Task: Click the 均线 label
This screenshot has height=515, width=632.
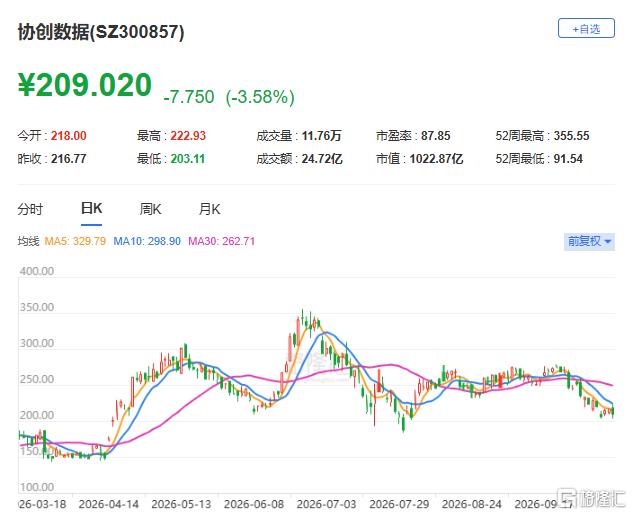Action: pos(28,241)
